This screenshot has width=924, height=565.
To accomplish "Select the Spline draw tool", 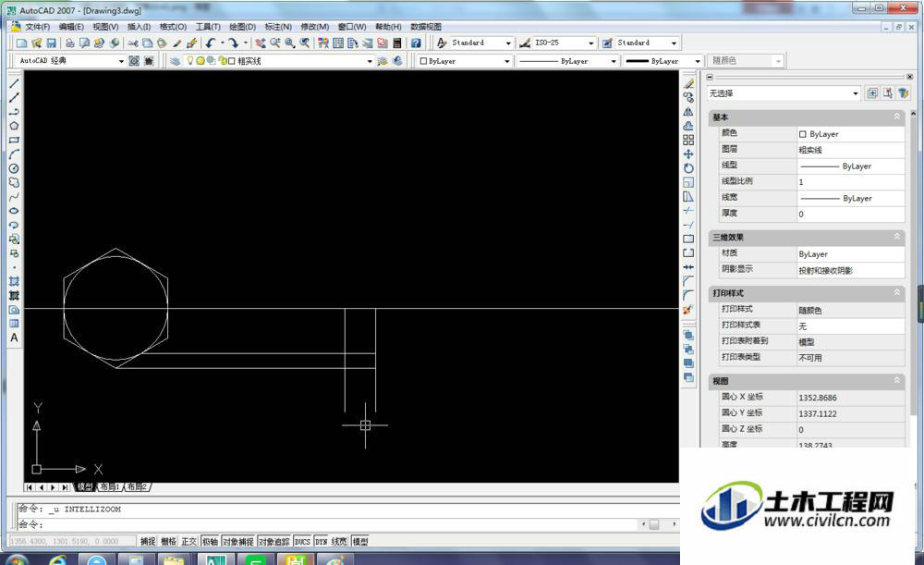I will pos(14,197).
